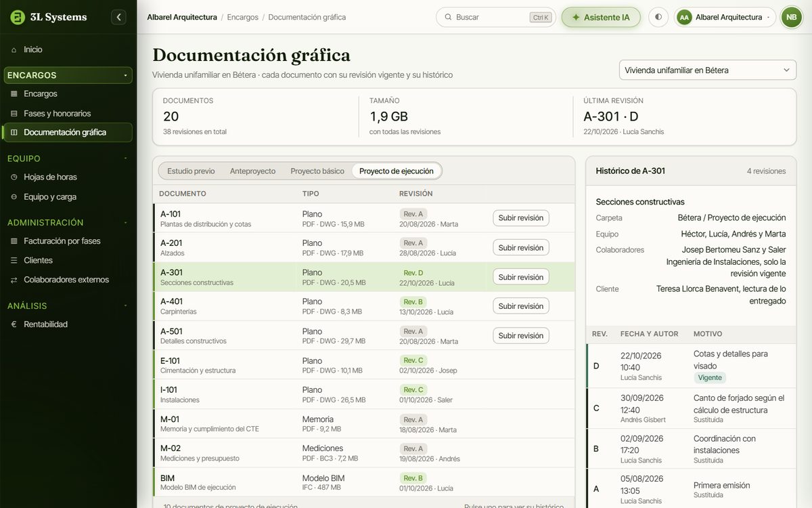Select the M-02 Mediciones y presupuesto row

(x=364, y=452)
